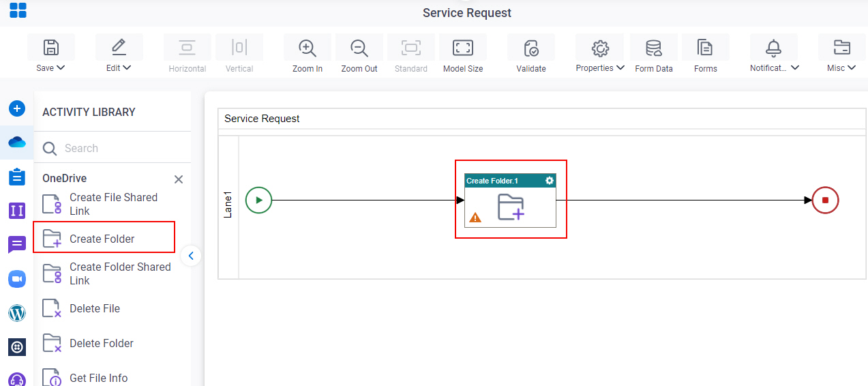Click the Standard zoom icon
The width and height of the screenshot is (868, 386).
click(411, 47)
